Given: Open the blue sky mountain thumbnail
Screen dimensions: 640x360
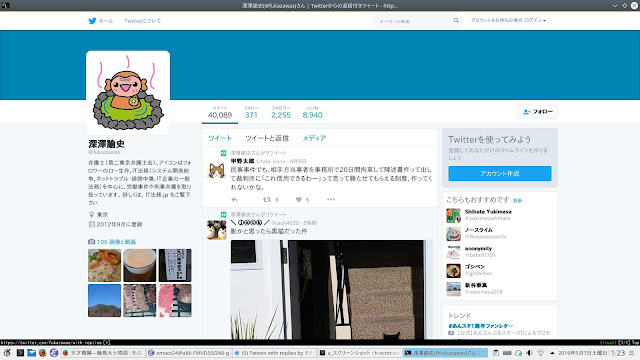Looking at the screenshot, I should (104, 300).
